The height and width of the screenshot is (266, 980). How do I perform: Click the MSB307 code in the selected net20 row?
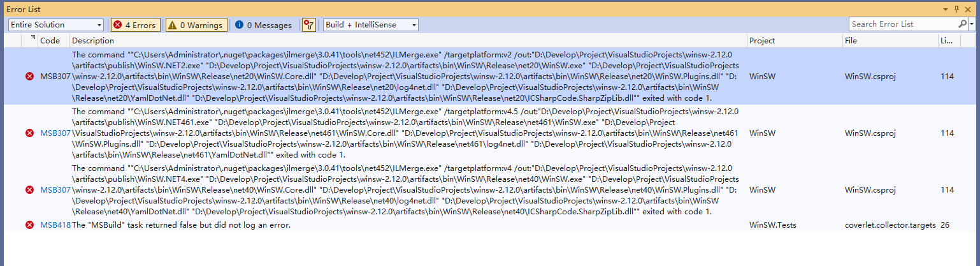(55, 77)
